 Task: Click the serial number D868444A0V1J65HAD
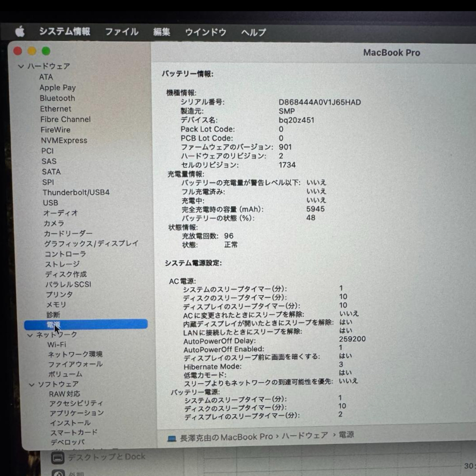coord(320,102)
